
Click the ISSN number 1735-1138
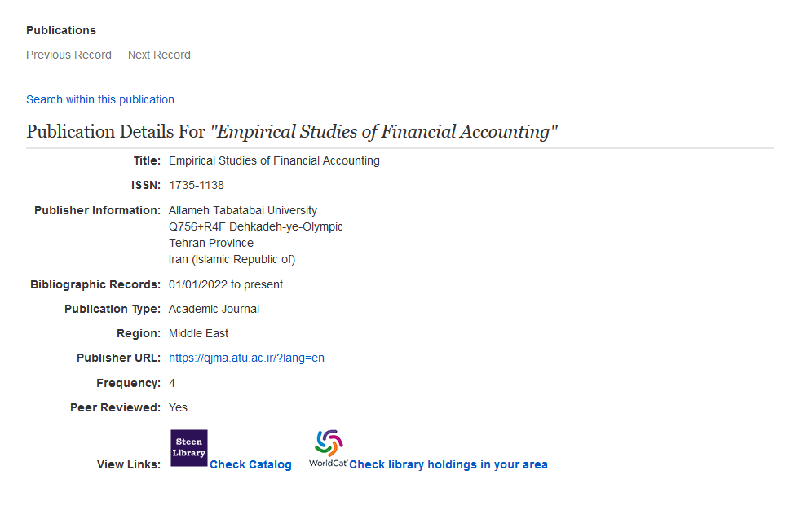click(x=196, y=185)
